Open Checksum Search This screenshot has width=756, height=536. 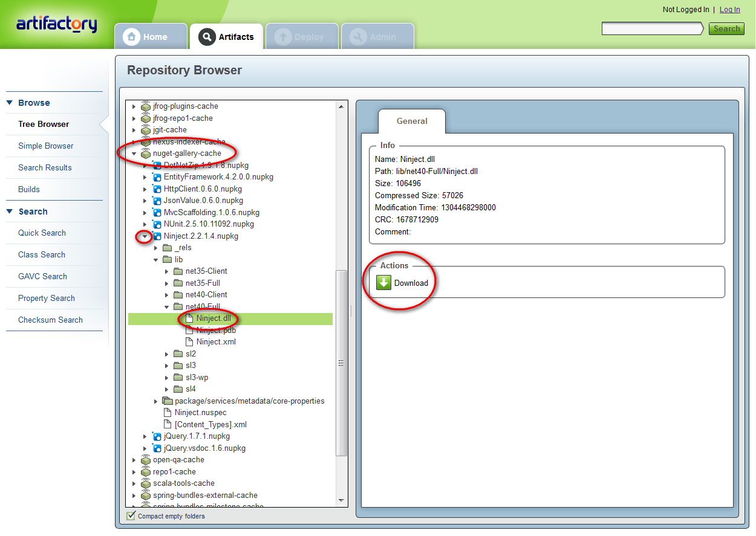pos(50,320)
